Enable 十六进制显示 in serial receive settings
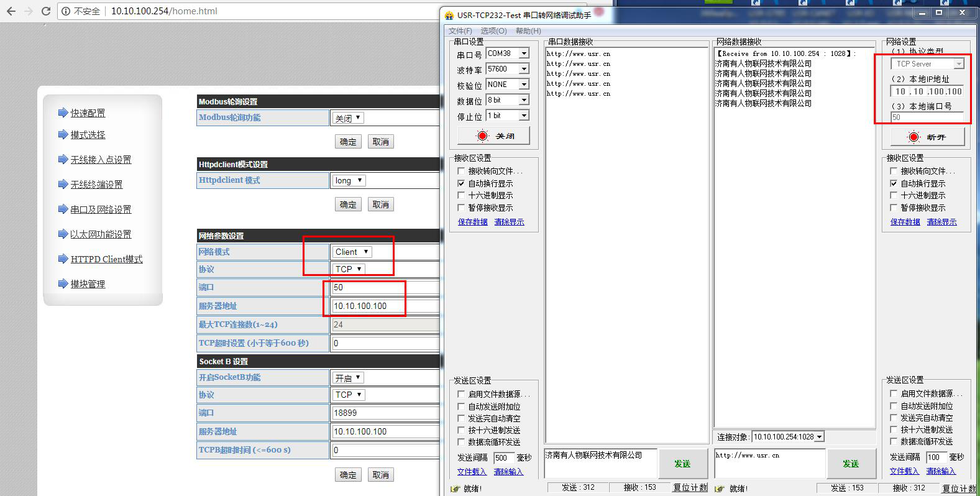This screenshot has height=496, width=980. click(x=461, y=195)
